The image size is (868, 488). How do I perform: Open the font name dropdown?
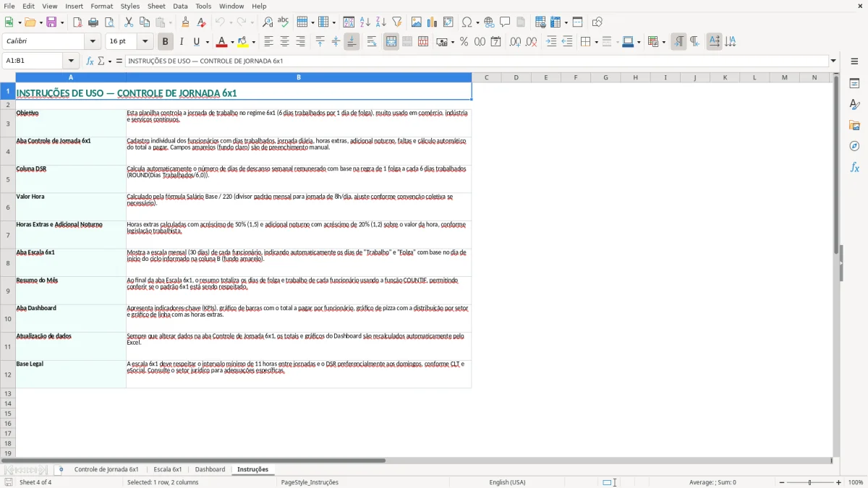tap(93, 42)
